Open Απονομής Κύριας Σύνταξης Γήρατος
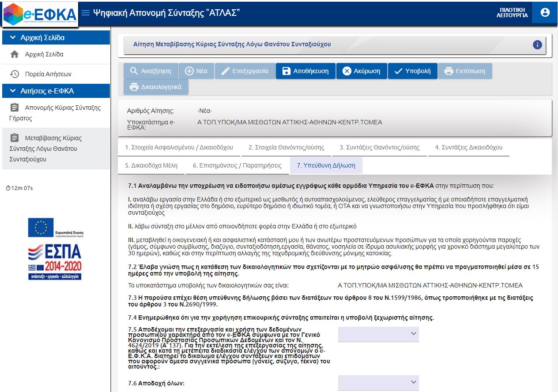The image size is (558, 392). (56, 113)
